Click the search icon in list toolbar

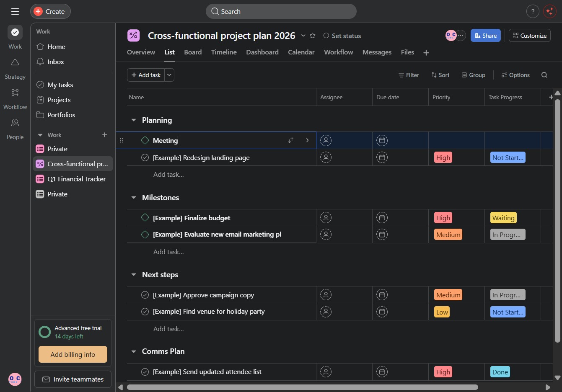tap(544, 75)
